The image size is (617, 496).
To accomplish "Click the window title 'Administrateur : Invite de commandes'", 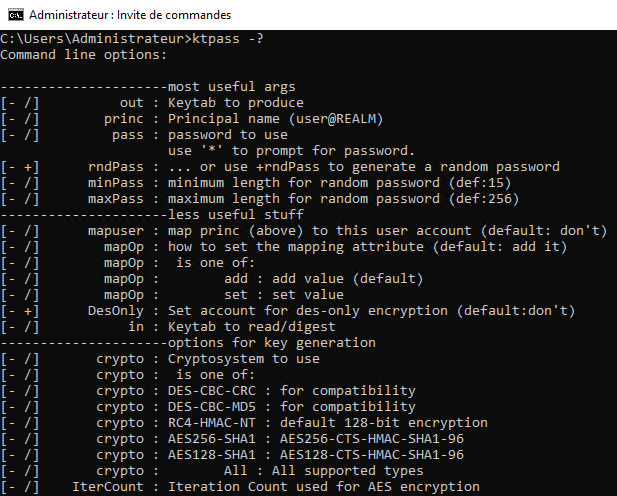I will pyautogui.click(x=130, y=15).
